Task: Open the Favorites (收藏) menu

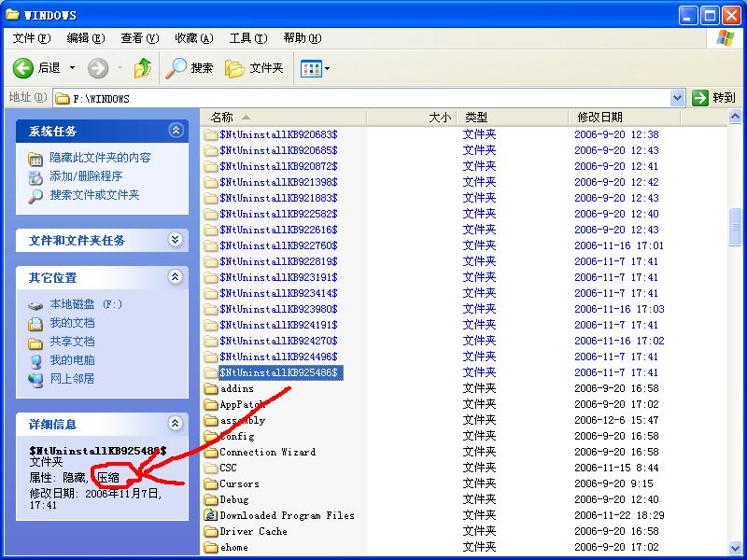Action: (194, 37)
